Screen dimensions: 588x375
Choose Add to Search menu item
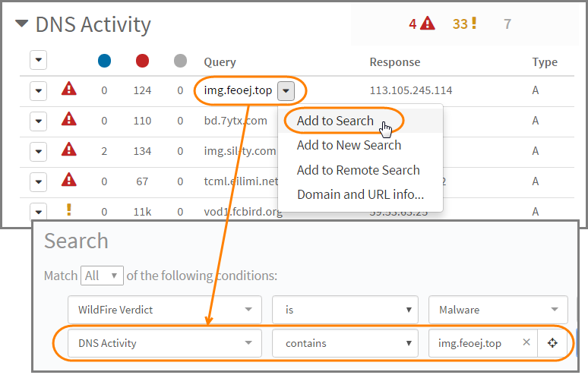pos(335,121)
